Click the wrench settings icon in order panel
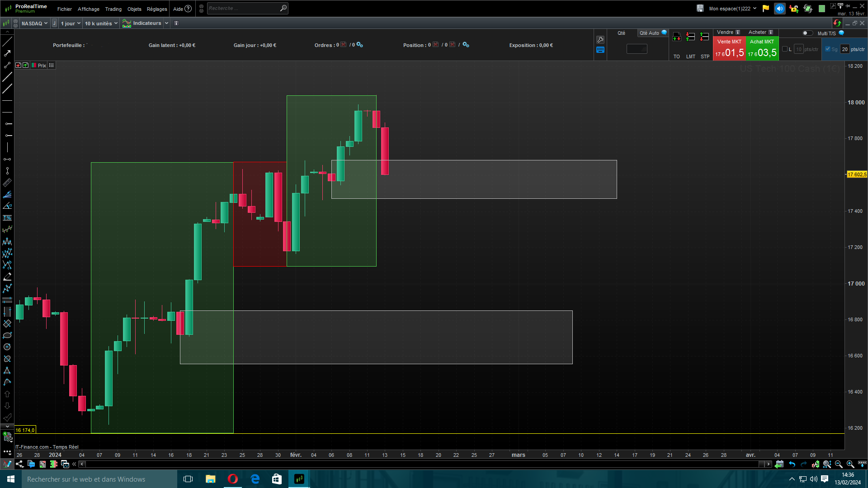Viewport: 868px width, 488px height. click(600, 40)
